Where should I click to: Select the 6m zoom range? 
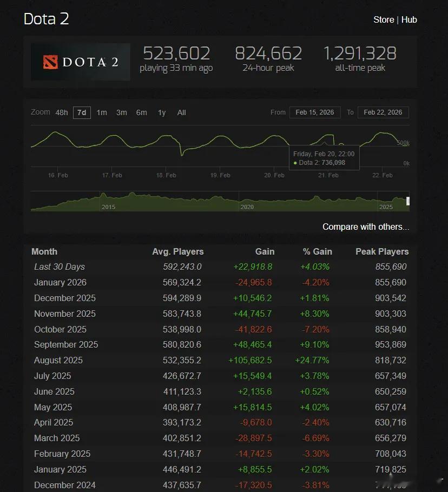[x=141, y=112]
